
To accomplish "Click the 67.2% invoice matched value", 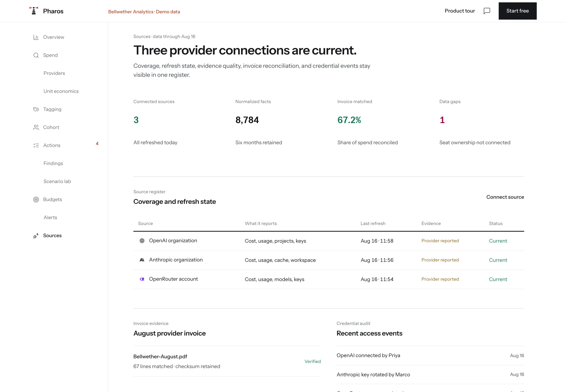I will coord(349,120).
